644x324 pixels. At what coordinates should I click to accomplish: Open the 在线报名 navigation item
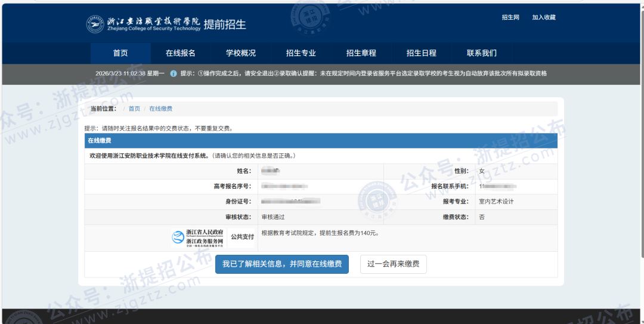[181, 53]
